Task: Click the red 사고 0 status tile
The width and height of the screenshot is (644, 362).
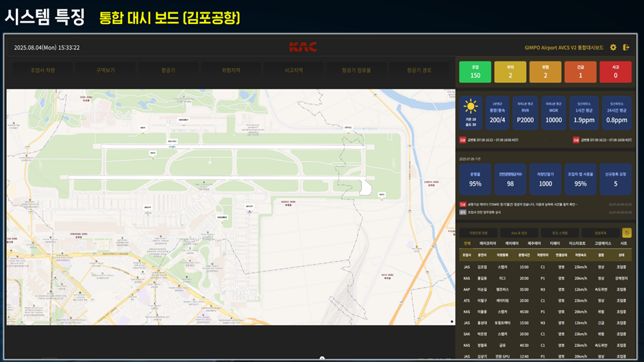Action: 615,71
